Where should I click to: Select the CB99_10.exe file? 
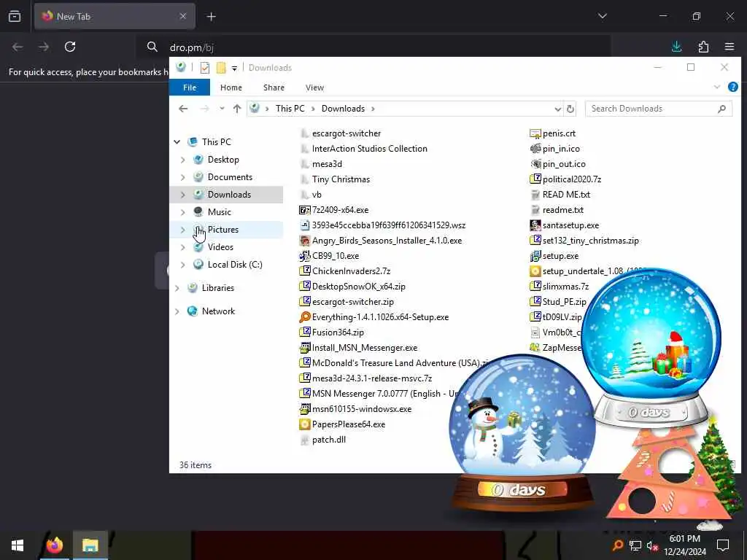336,256
